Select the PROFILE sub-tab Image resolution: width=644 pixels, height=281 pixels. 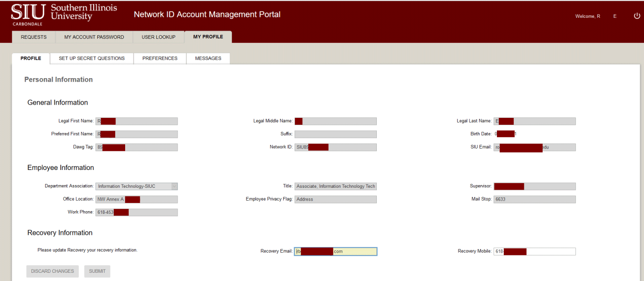tap(31, 58)
